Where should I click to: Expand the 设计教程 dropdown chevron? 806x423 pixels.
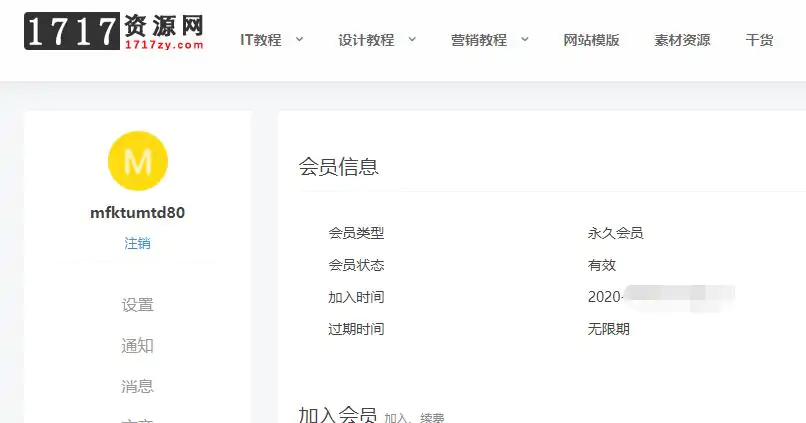click(x=412, y=40)
